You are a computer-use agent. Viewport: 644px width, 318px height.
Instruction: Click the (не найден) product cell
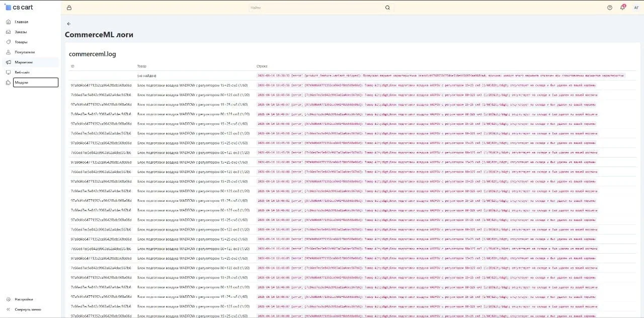pos(147,75)
